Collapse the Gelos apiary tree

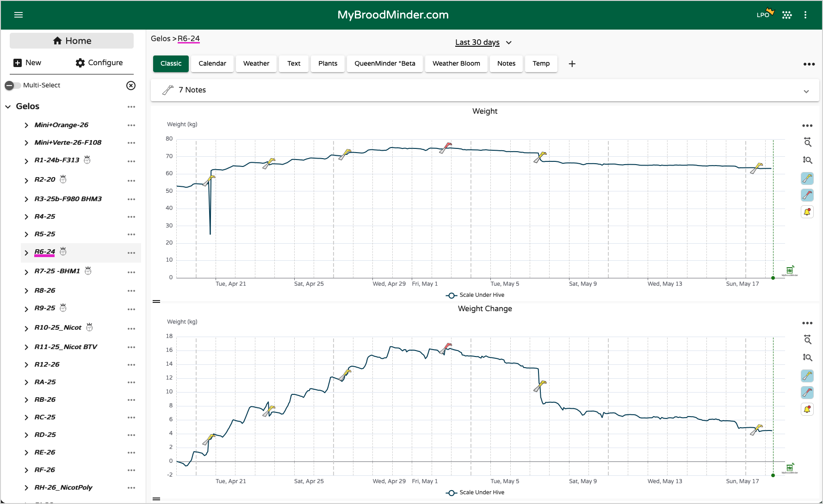[x=8, y=107]
